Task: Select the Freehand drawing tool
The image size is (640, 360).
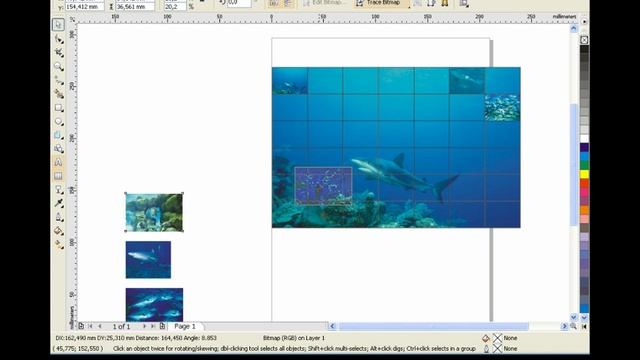Action: coord(58,80)
